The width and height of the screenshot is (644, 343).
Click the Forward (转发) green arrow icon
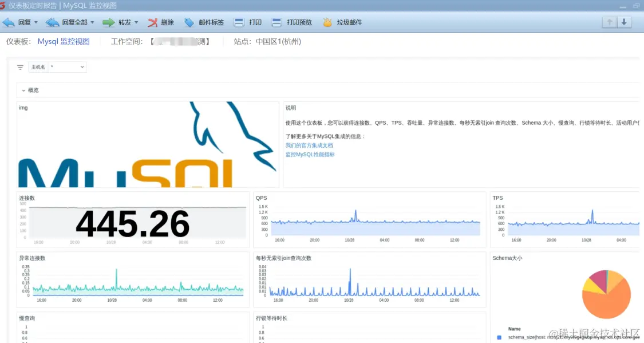click(x=108, y=22)
